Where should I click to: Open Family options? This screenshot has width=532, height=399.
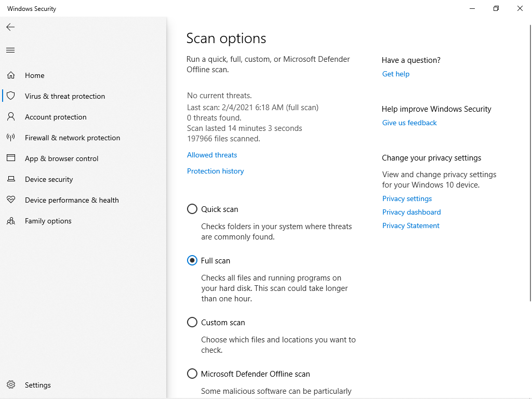point(48,221)
